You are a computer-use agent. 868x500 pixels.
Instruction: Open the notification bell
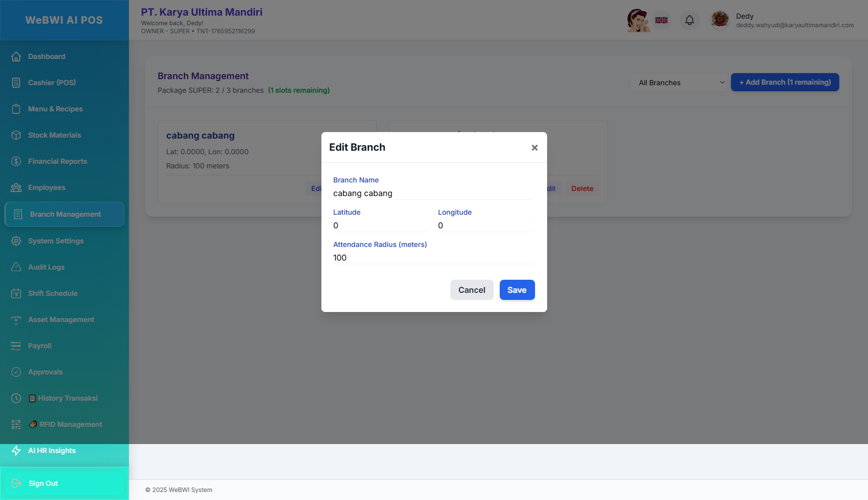[689, 20]
